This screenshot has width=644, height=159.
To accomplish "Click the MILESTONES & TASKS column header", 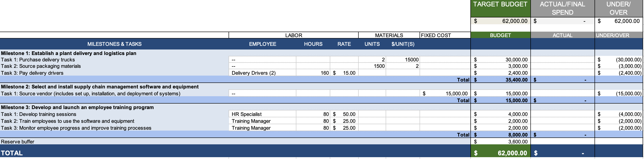I will 114,44.
